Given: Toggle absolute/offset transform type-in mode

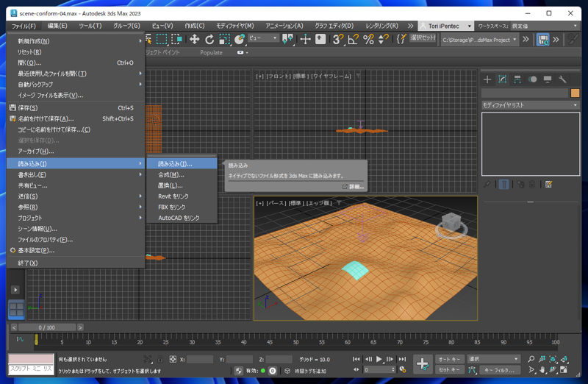Looking at the screenshot, I should point(173,359).
